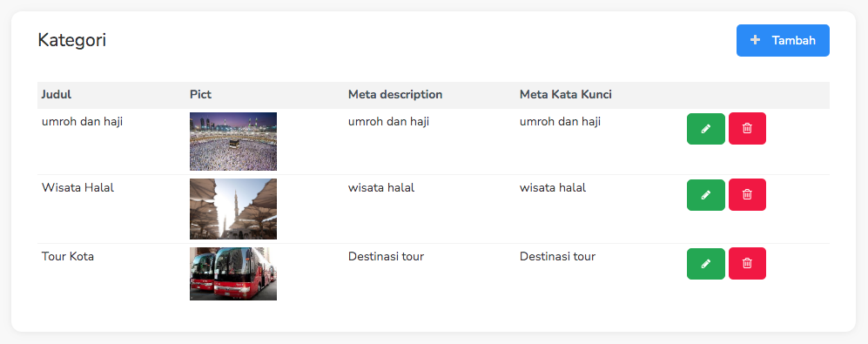Click the Meta Kata Kunci column header
This screenshot has height=344, width=868.
click(x=565, y=94)
